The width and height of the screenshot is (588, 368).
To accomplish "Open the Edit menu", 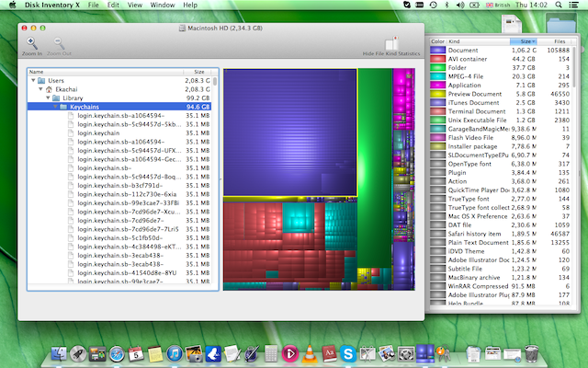I will pos(113,5).
